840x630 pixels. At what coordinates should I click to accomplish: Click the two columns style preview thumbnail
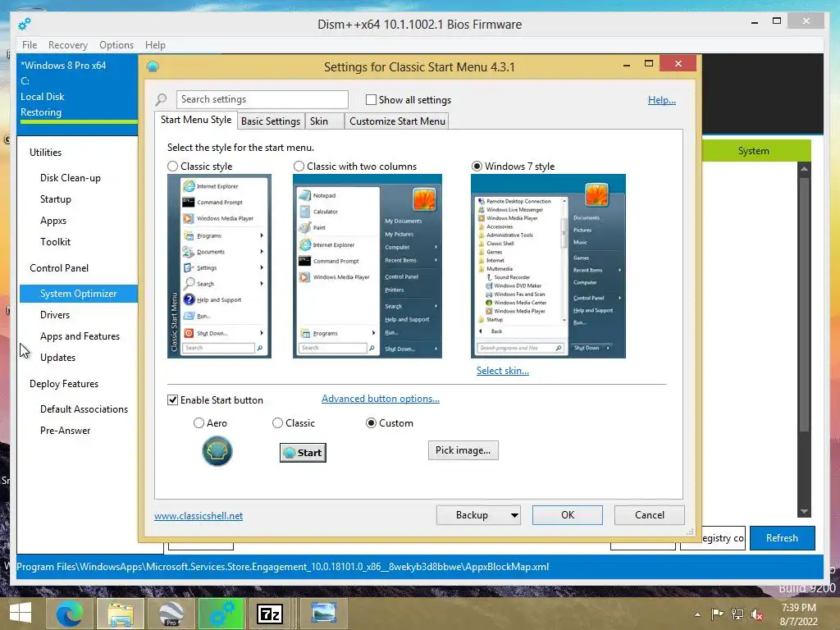click(367, 267)
